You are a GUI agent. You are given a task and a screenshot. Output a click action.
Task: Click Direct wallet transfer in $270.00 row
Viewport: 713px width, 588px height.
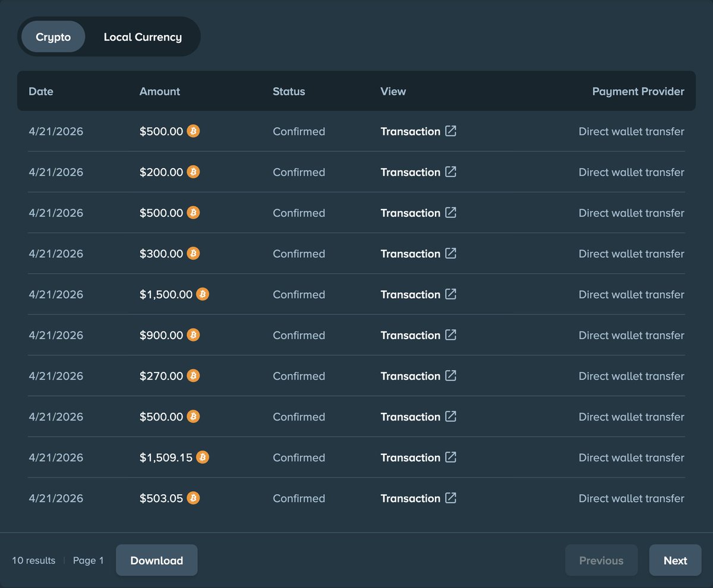(632, 376)
